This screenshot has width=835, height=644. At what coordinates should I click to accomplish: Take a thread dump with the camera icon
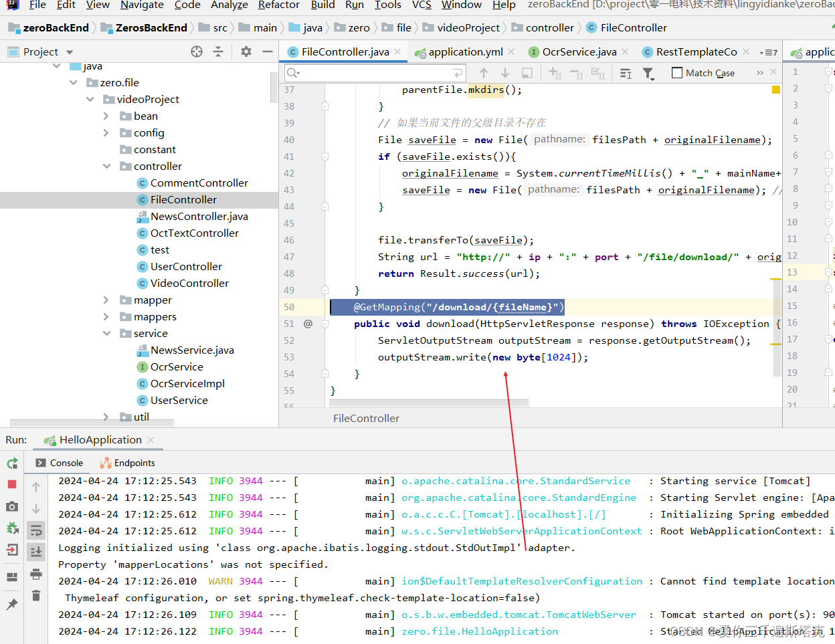[x=11, y=506]
